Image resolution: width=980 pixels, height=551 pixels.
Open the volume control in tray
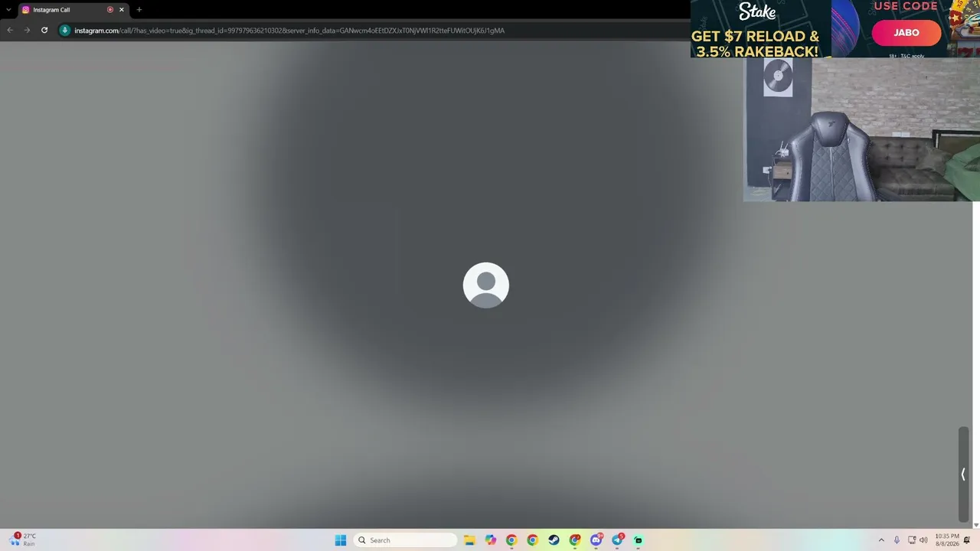click(923, 540)
